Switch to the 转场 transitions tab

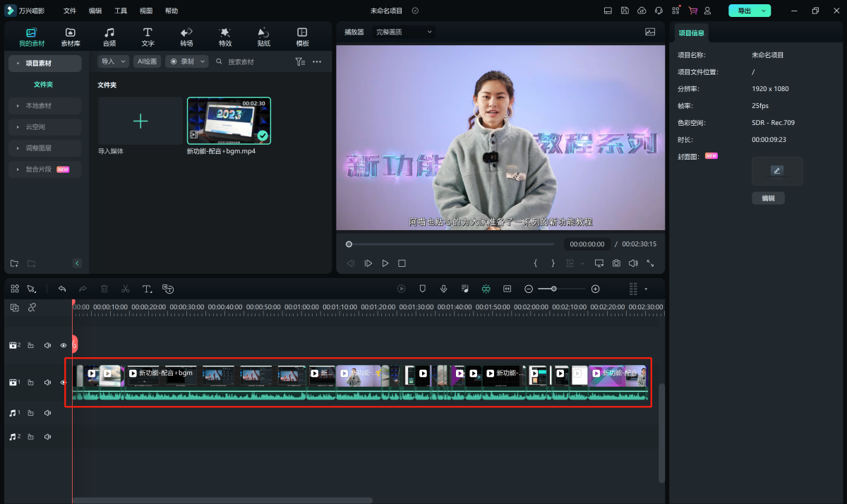[x=186, y=37]
